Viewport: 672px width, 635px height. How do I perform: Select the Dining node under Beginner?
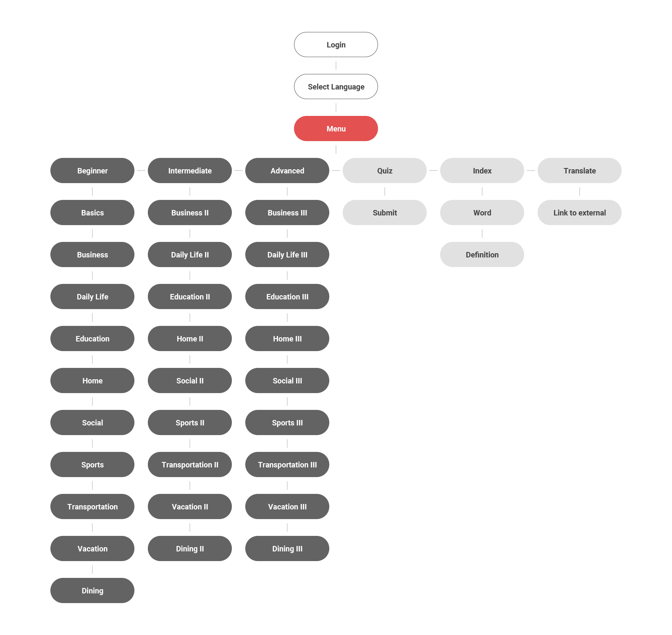(92, 590)
